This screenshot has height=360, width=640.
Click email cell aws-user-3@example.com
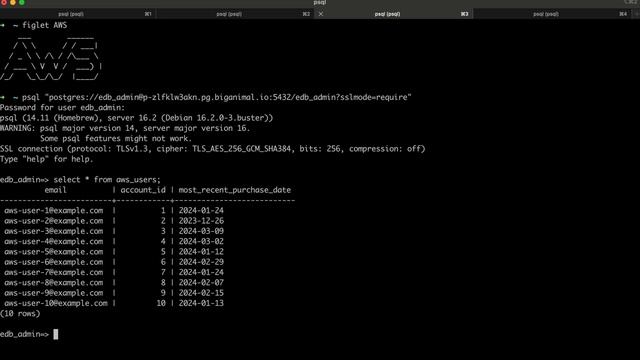coord(53,231)
